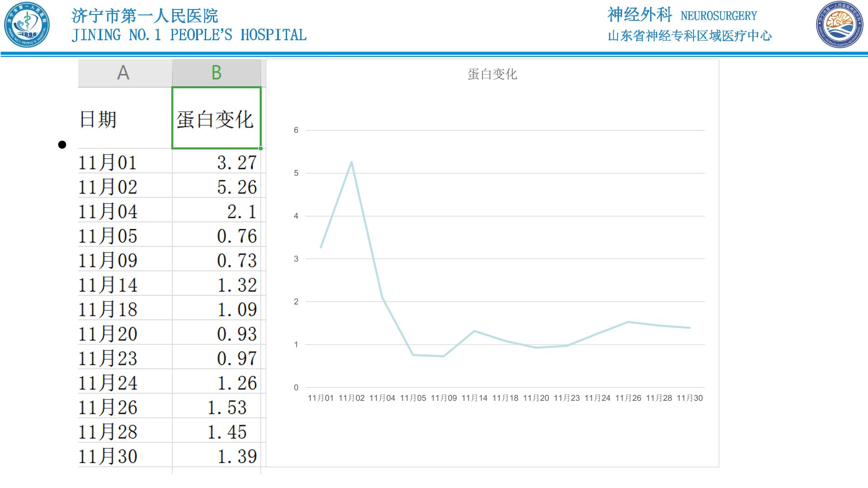This screenshot has height=488, width=868.
Task: Click the 神经外科 NEUROSURGERY heading
Action: pyautogui.click(x=682, y=15)
